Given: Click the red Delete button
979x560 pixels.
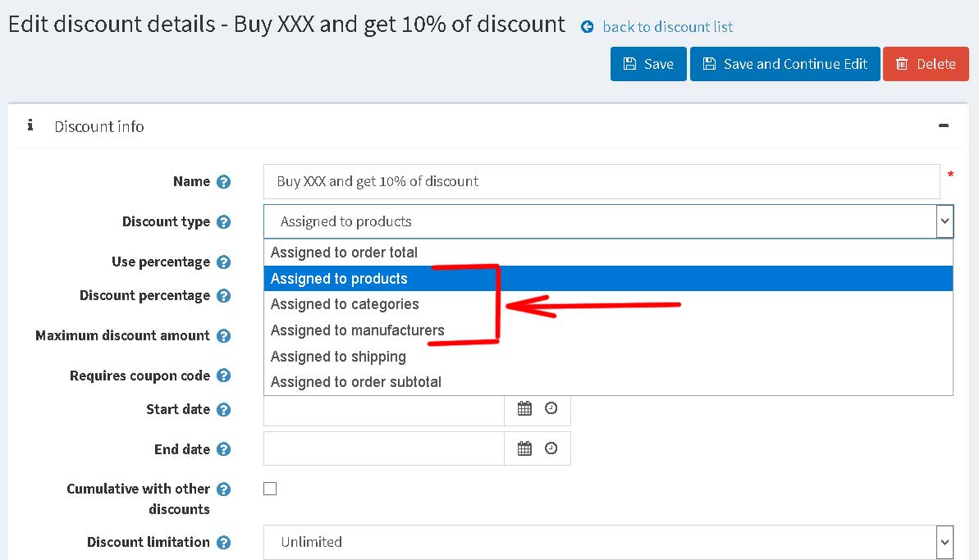Looking at the screenshot, I should point(926,64).
